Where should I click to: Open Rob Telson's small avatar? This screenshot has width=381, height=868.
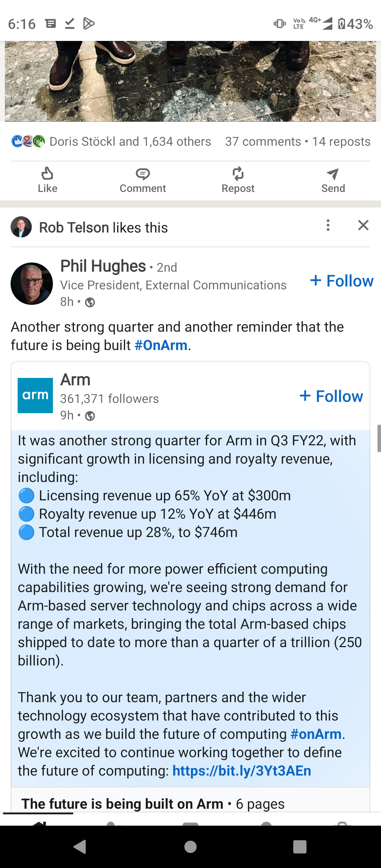[x=21, y=227]
